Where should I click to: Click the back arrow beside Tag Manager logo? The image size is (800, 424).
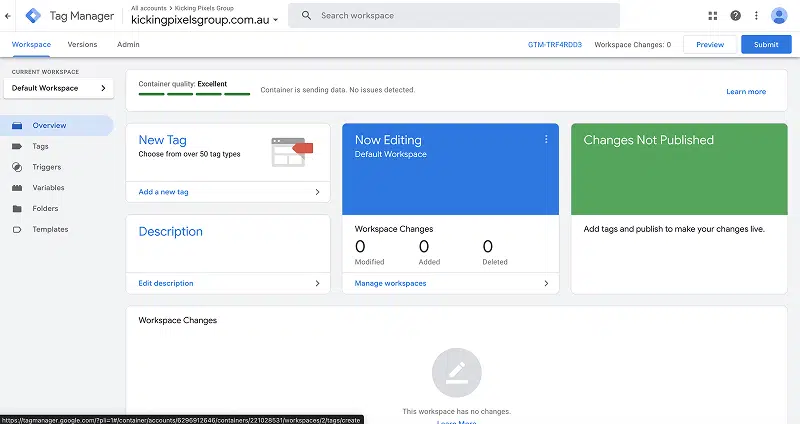(8, 16)
